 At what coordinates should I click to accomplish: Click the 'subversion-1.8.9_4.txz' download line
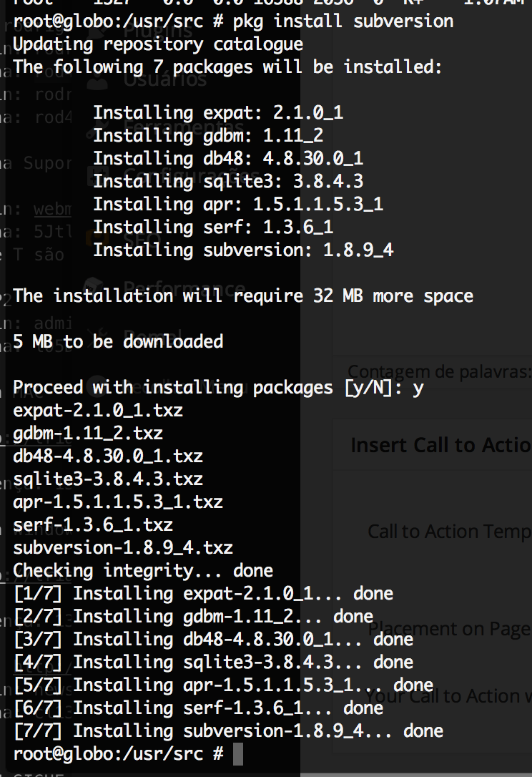[123, 547]
